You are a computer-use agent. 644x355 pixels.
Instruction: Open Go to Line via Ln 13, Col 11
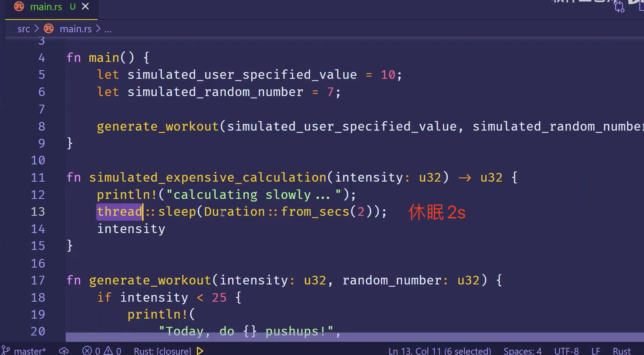[x=439, y=351]
